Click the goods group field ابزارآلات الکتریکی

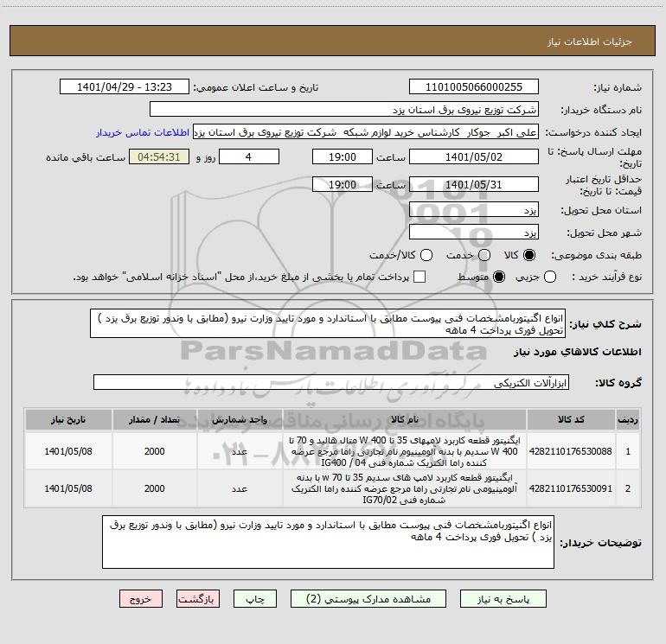(331, 382)
